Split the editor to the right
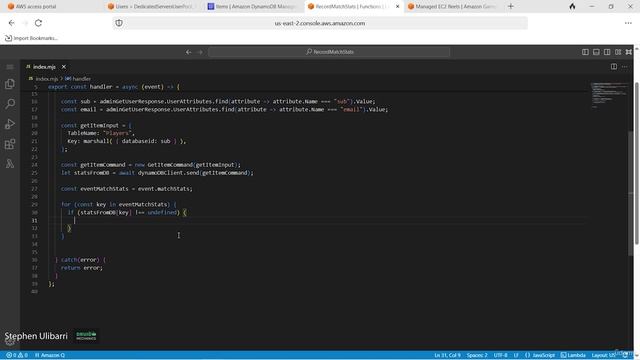640x360 pixels. click(614, 67)
